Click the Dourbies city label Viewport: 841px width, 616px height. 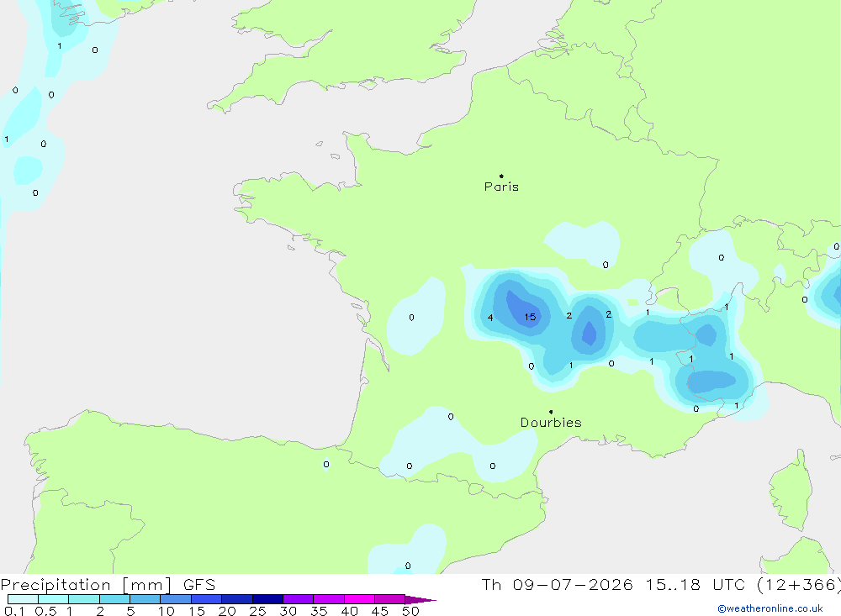(551, 423)
